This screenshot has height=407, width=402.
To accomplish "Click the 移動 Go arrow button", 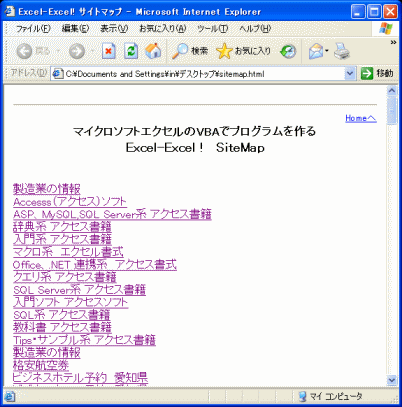I will (377, 73).
